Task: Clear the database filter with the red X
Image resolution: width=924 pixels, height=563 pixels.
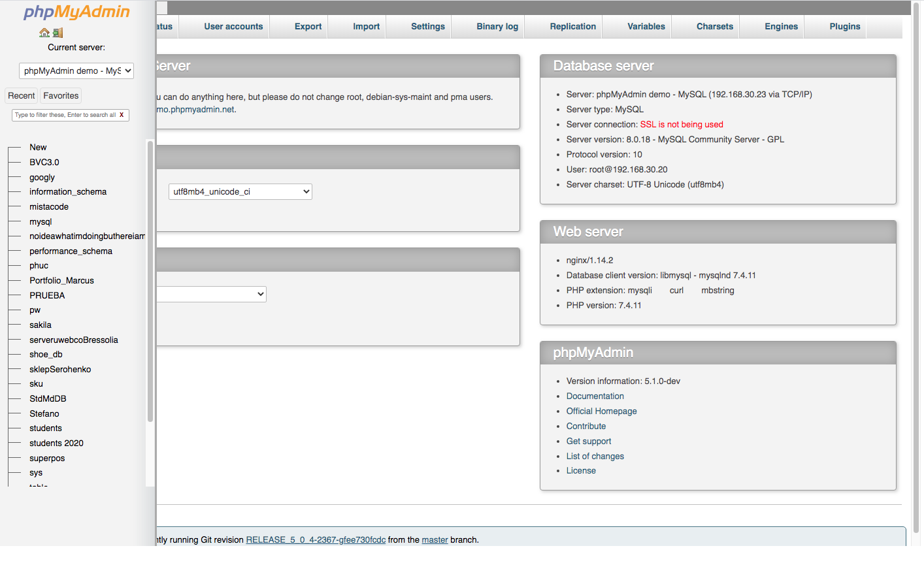Action: [x=122, y=115]
